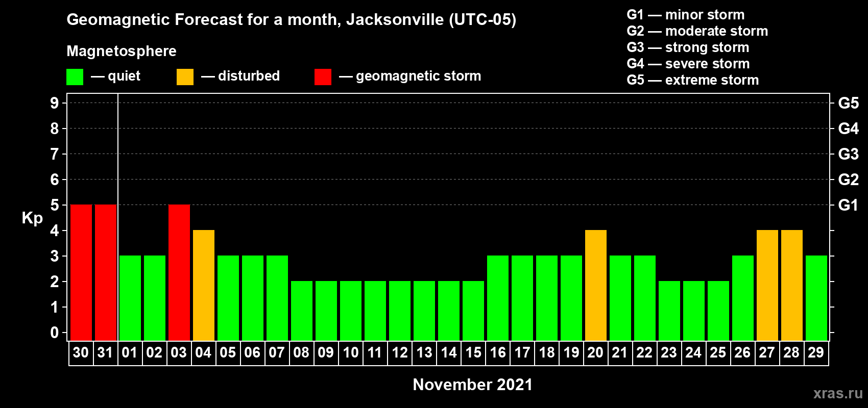The image size is (868, 408).
Task: Click the Kp axis value 0
Action: [55, 333]
